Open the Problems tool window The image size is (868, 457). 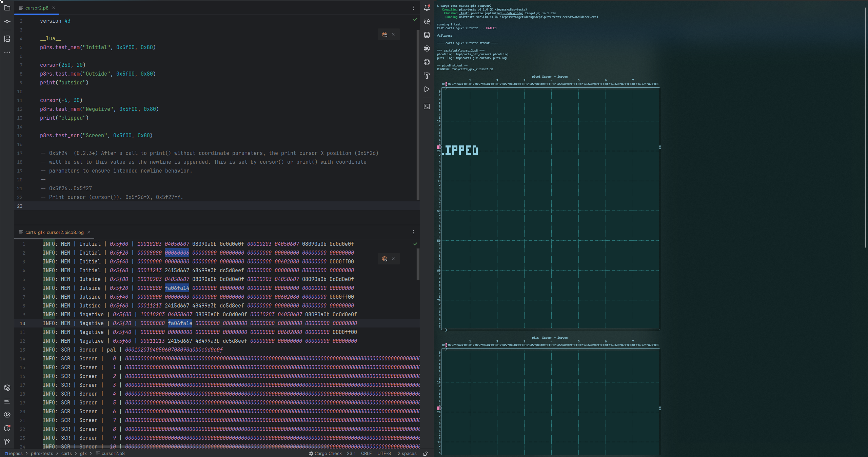pyautogui.click(x=7, y=428)
